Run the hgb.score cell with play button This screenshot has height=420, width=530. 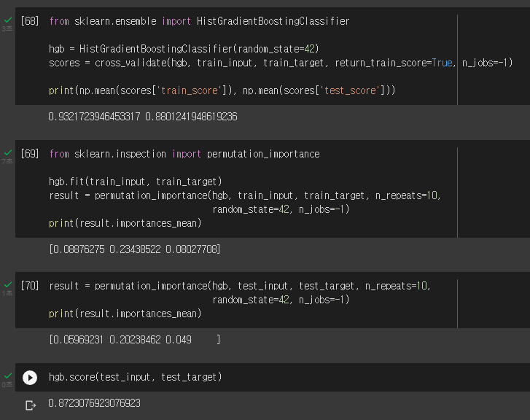pyautogui.click(x=30, y=378)
